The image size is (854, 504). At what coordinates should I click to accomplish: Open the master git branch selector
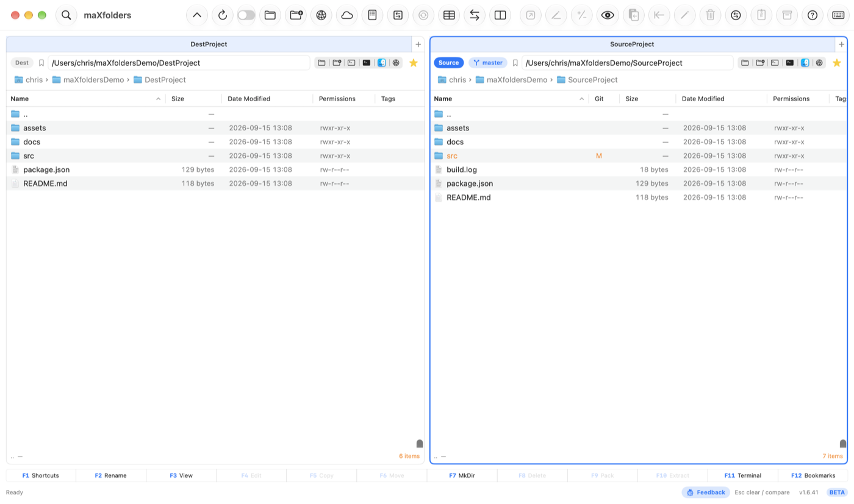point(488,63)
